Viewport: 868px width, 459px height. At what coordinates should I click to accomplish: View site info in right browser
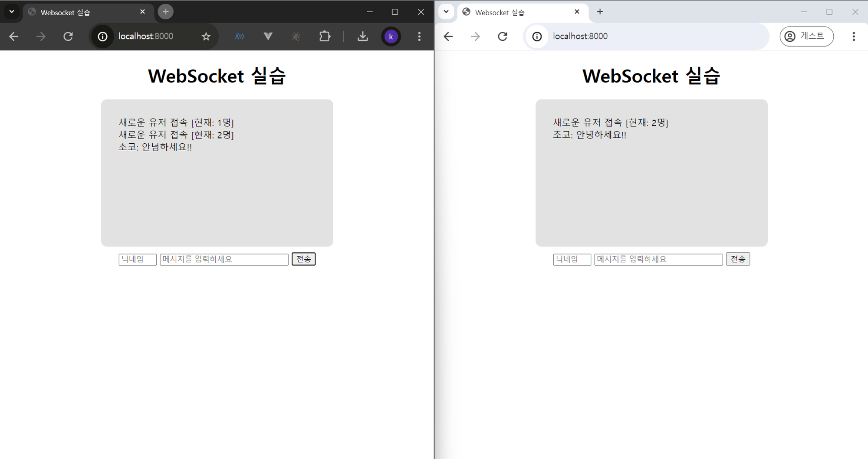pos(537,36)
